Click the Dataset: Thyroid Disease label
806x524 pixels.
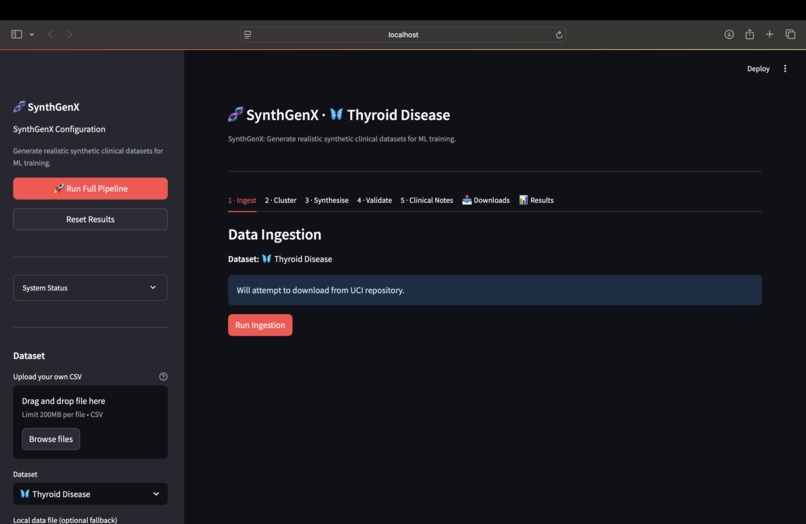(280, 259)
